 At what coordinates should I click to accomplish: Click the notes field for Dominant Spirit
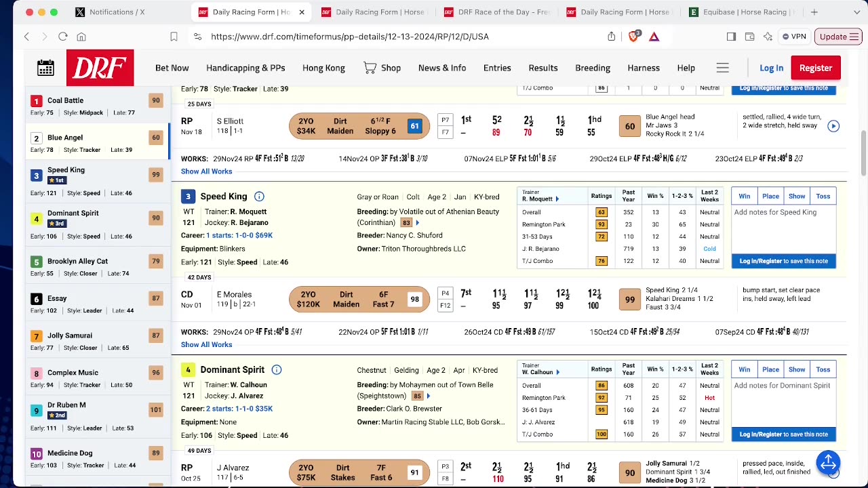point(784,403)
